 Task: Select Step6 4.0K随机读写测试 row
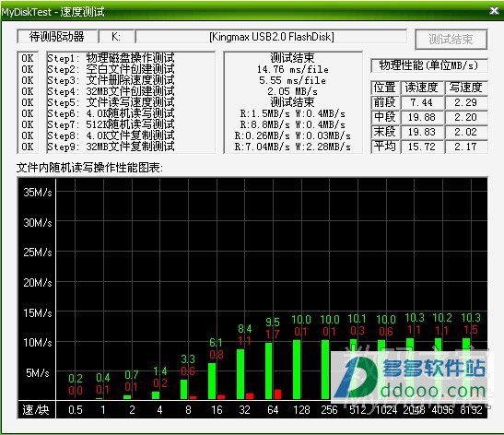[x=111, y=113]
